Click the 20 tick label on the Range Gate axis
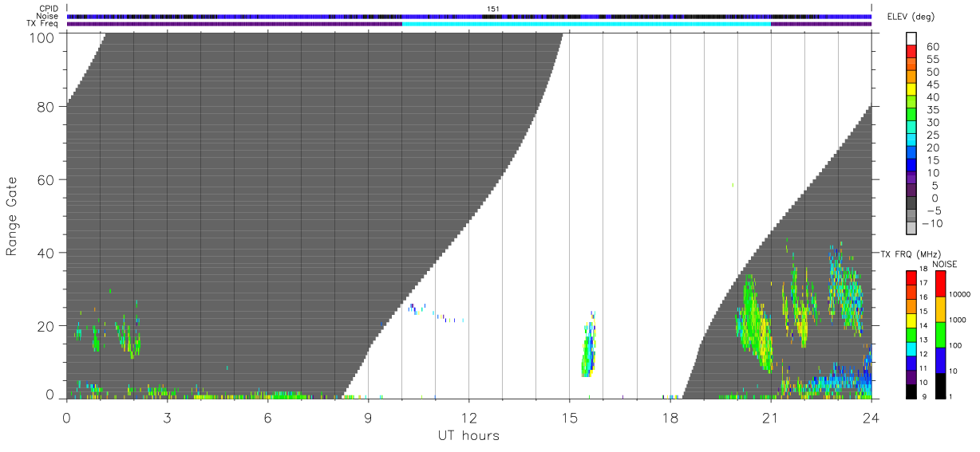 coord(46,326)
